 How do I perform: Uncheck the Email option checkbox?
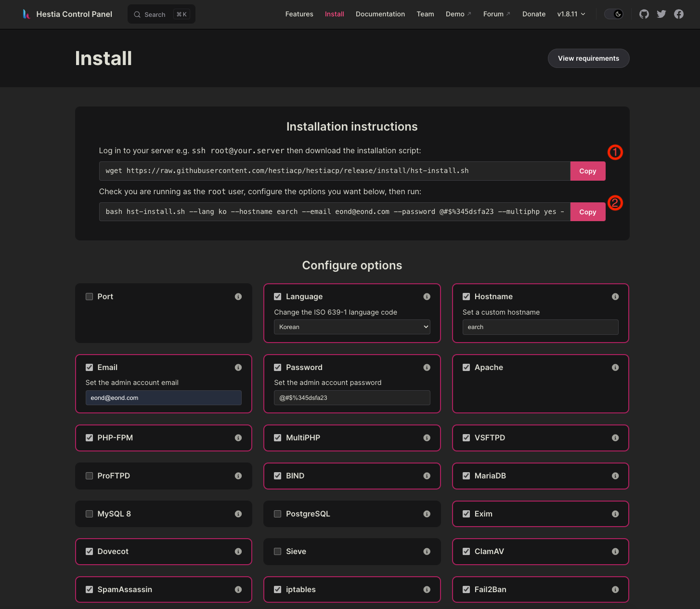coord(89,367)
